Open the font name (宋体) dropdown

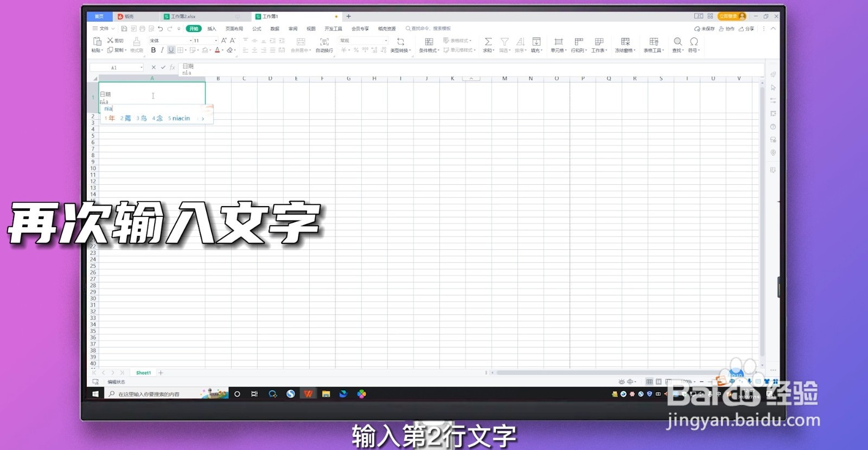click(x=190, y=41)
